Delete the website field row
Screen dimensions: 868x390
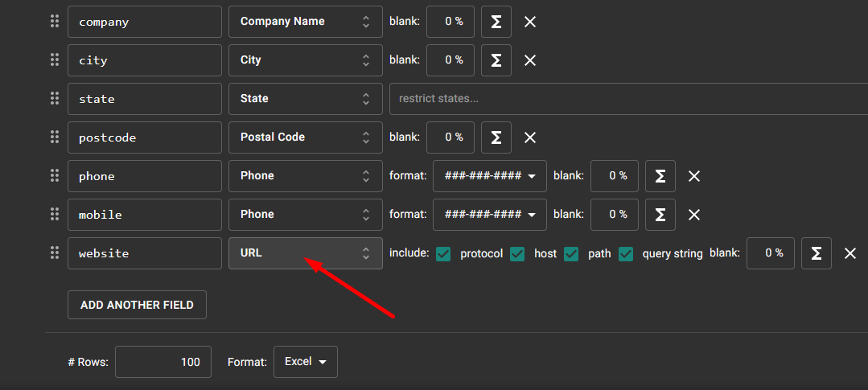(850, 252)
